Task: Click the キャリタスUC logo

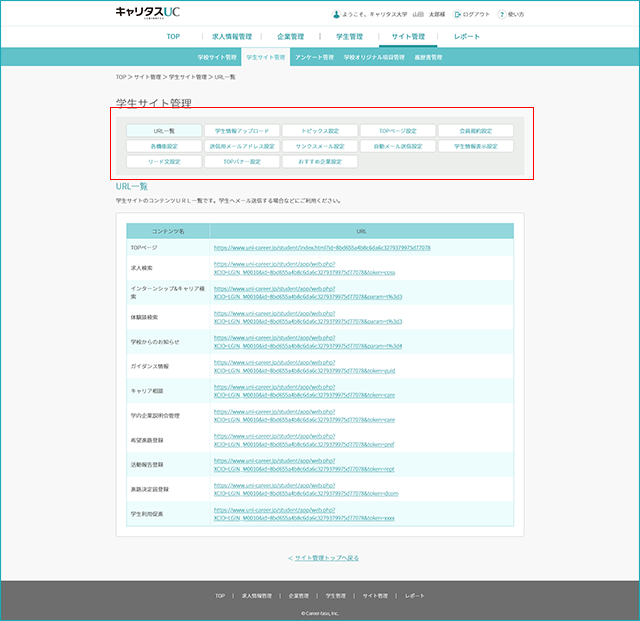Action: tap(147, 13)
